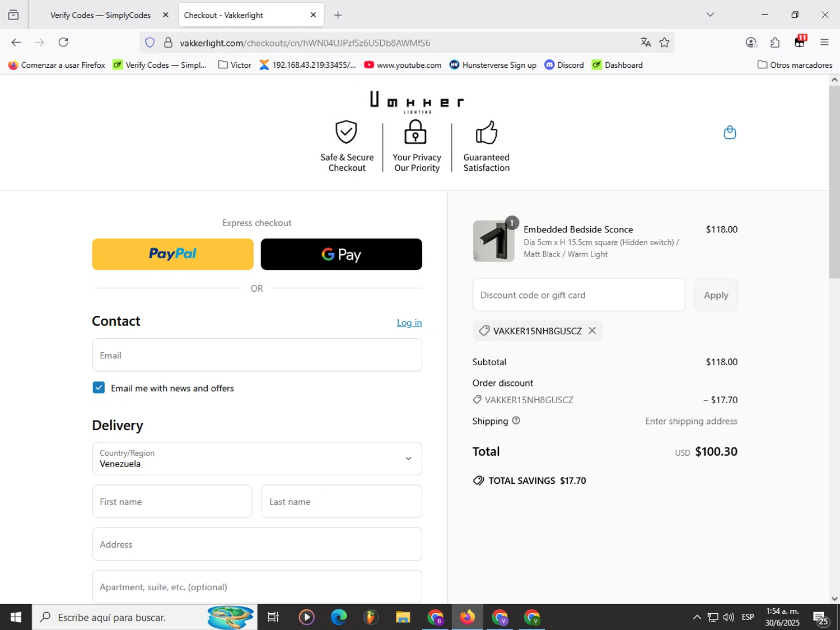
Task: Pay with the Google Pay button
Action: pyautogui.click(x=341, y=254)
